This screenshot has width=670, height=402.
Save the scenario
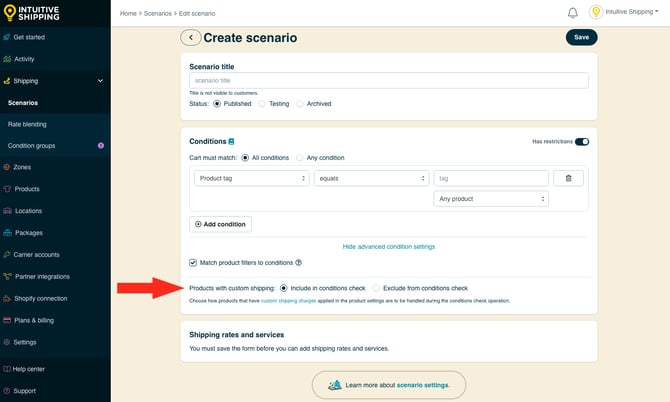582,38
